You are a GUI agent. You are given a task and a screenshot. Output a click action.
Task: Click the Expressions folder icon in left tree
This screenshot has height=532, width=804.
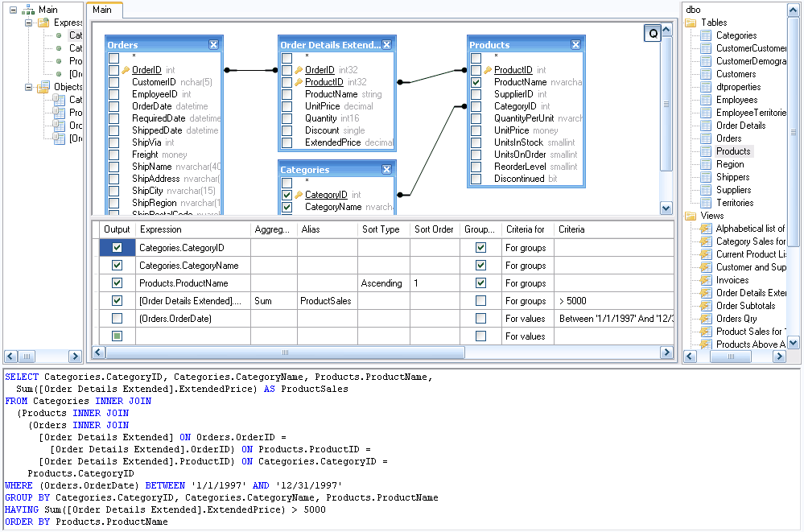(x=43, y=23)
